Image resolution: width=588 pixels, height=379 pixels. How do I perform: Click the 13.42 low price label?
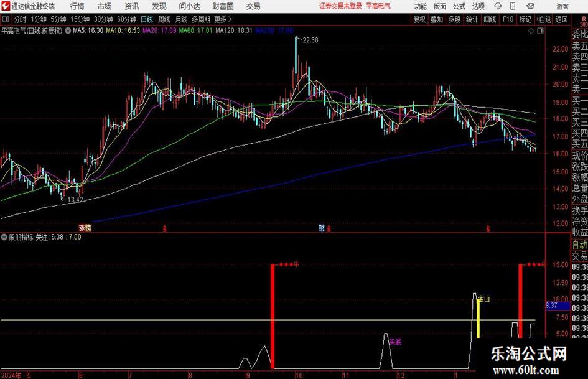coord(75,200)
